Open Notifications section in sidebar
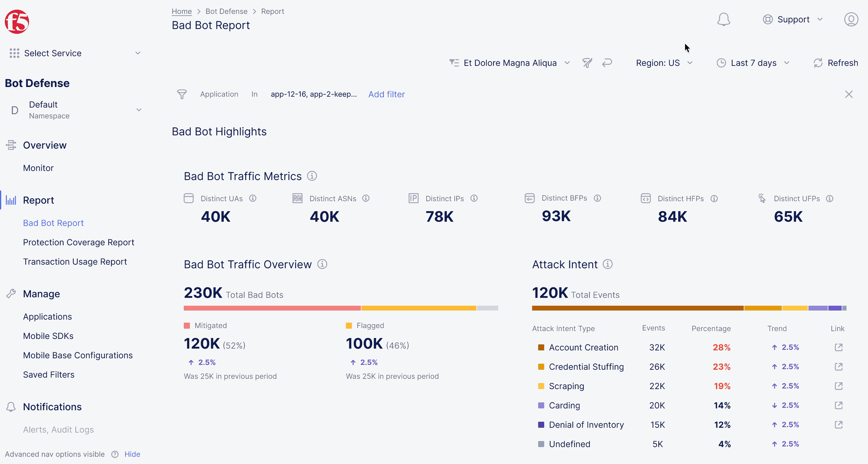The height and width of the screenshot is (464, 868). [x=52, y=407]
